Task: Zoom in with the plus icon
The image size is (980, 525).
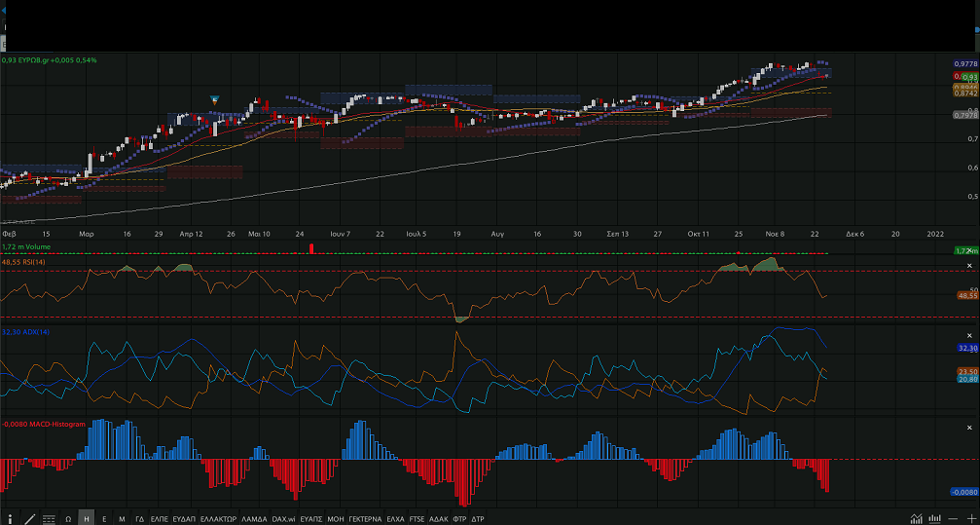Action: [x=970, y=518]
